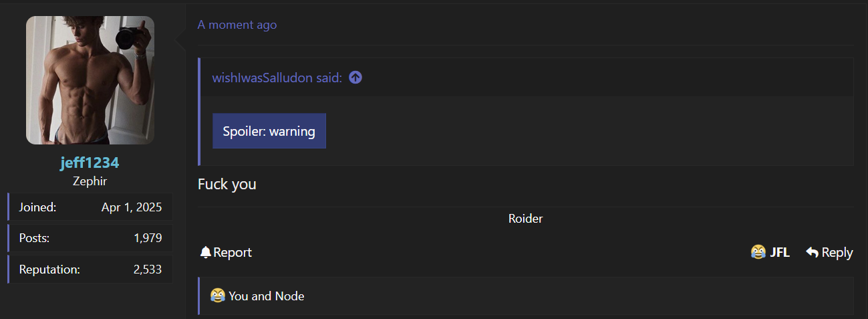The image size is (868, 319).
Task: Click the bell icon next to Report
Action: pos(206,252)
